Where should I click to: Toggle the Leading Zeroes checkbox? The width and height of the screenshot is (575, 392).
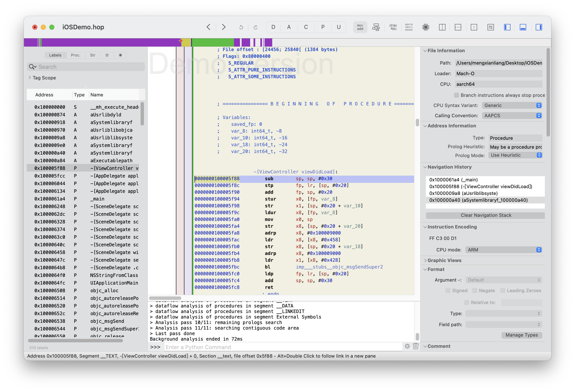503,290
